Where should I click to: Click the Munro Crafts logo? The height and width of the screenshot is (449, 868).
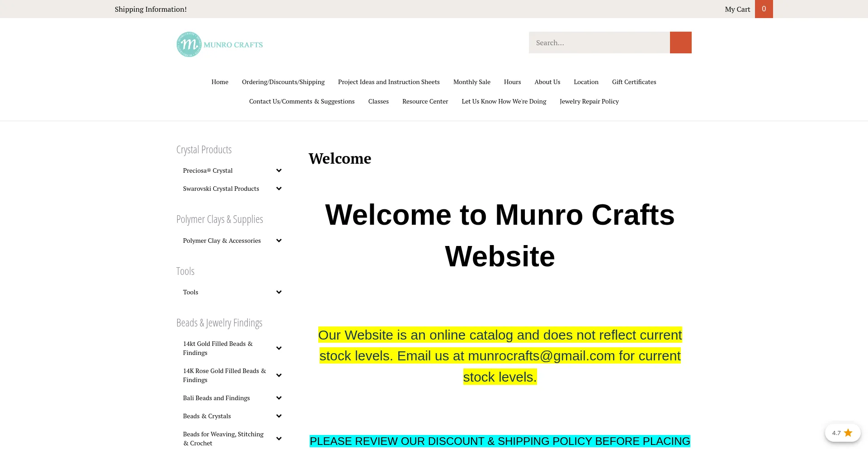click(220, 44)
